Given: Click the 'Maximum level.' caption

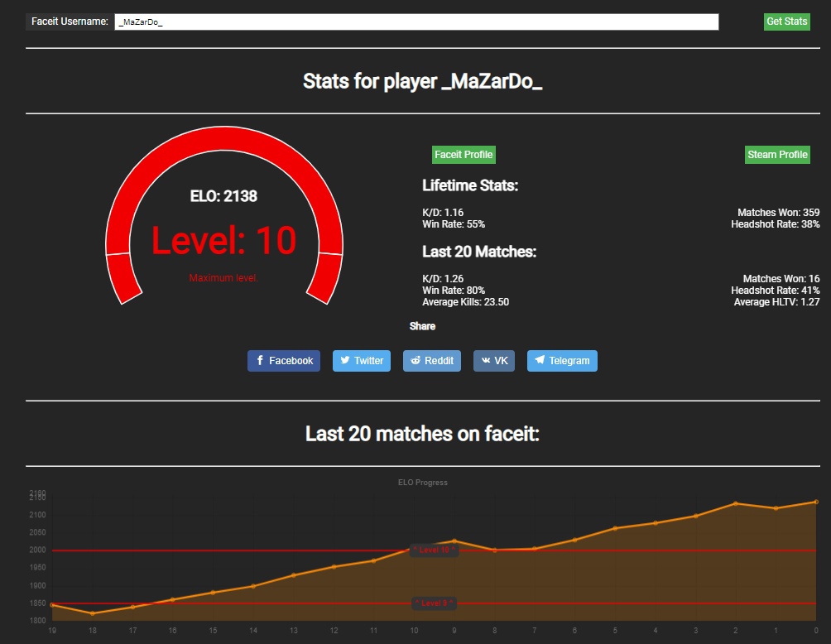Looking at the screenshot, I should 223,278.
